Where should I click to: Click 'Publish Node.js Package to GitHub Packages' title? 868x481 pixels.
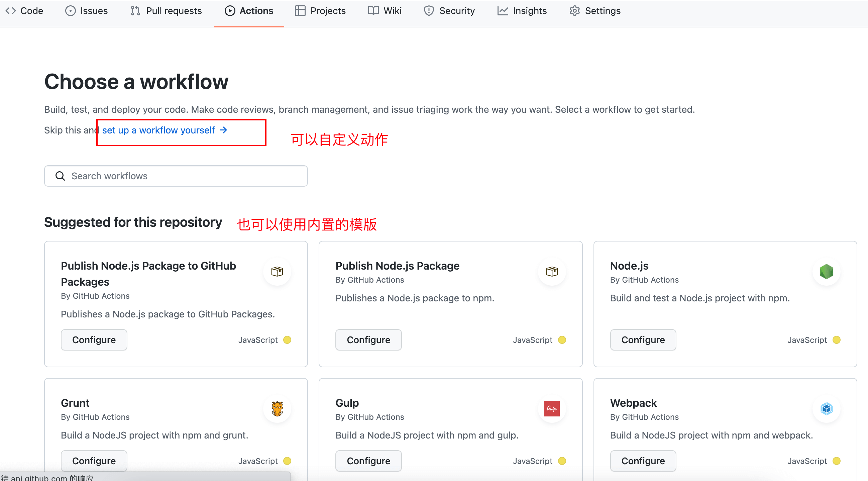pyautogui.click(x=148, y=274)
